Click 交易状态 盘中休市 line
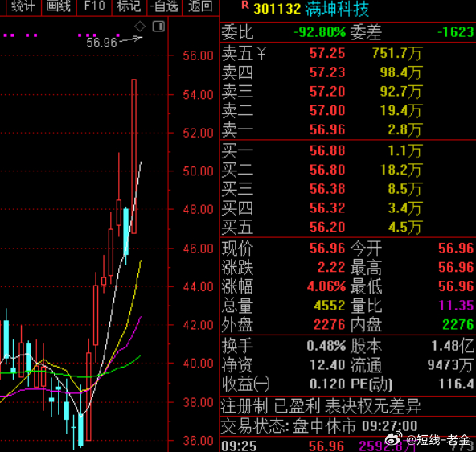The height and width of the screenshot is (452, 476). click(x=319, y=426)
